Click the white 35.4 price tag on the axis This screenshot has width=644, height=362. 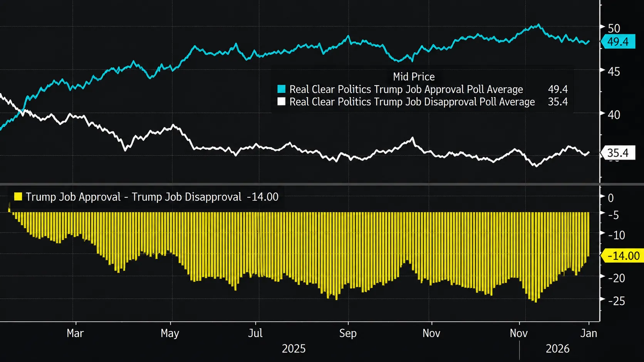point(618,153)
